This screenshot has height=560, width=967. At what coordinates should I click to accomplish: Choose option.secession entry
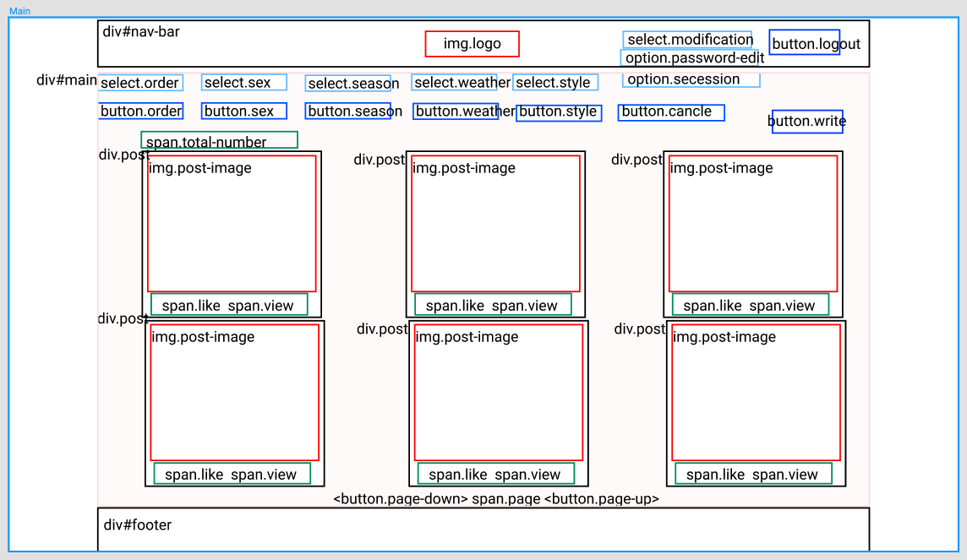click(x=691, y=79)
